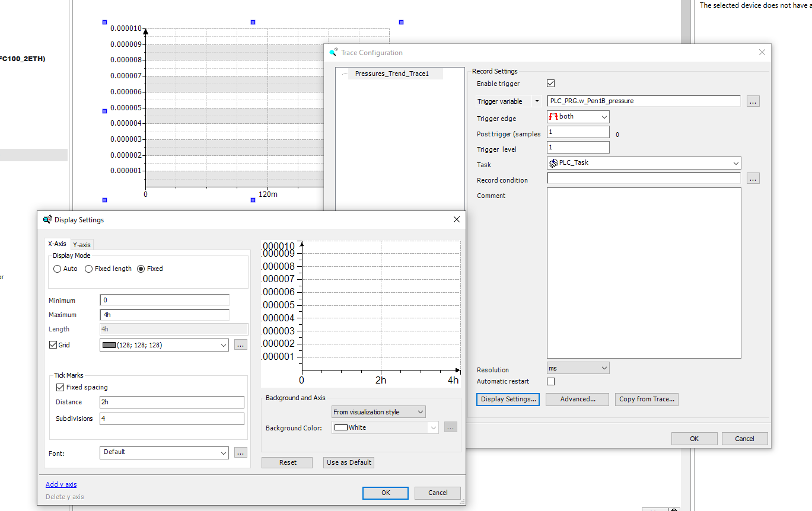Click top-right blue handle of trace chart

tap(401, 23)
